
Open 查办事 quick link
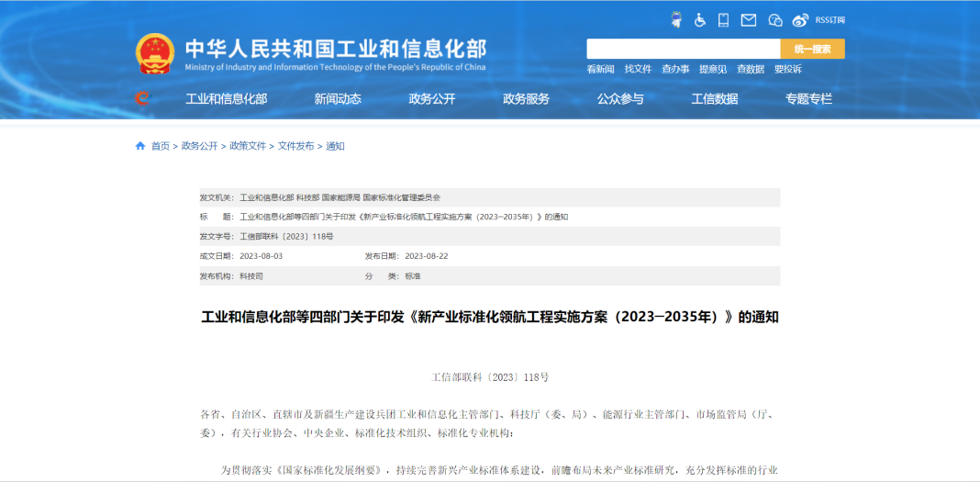pos(675,70)
